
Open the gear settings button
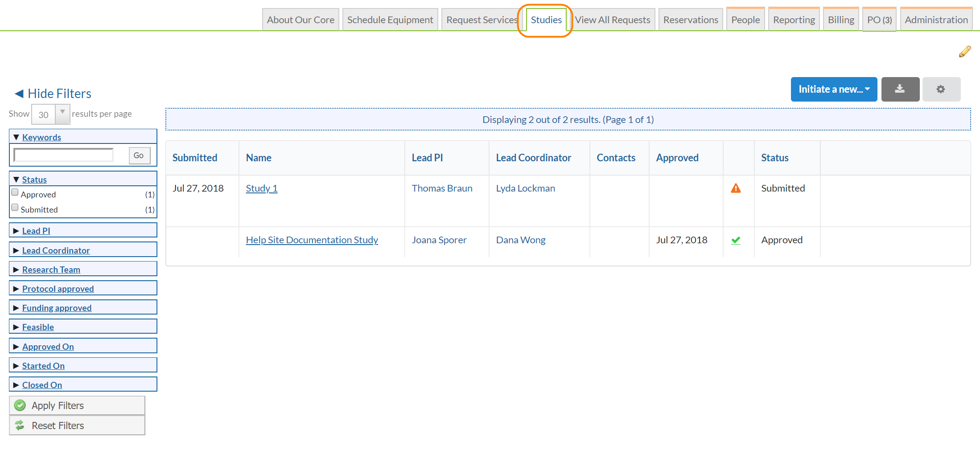941,89
